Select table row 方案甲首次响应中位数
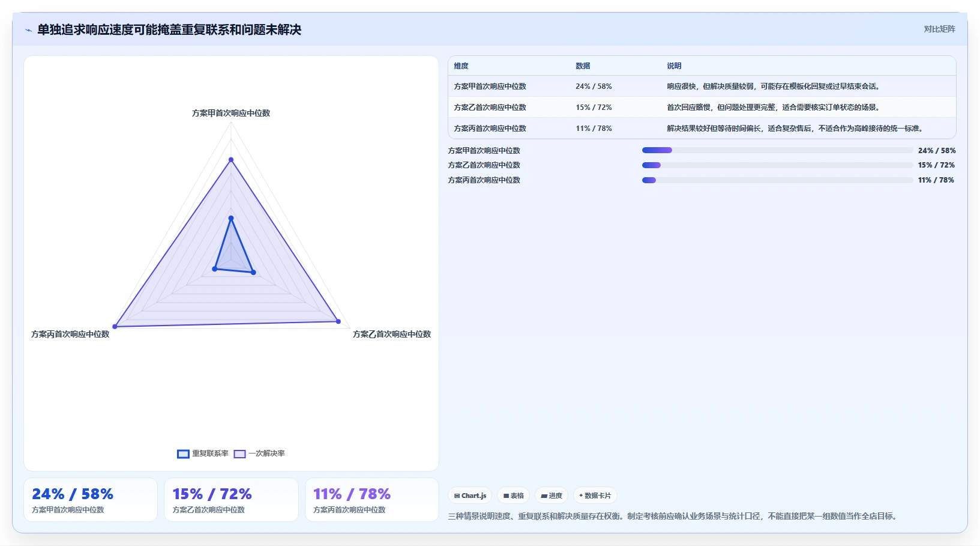The image size is (980, 546). (x=702, y=86)
